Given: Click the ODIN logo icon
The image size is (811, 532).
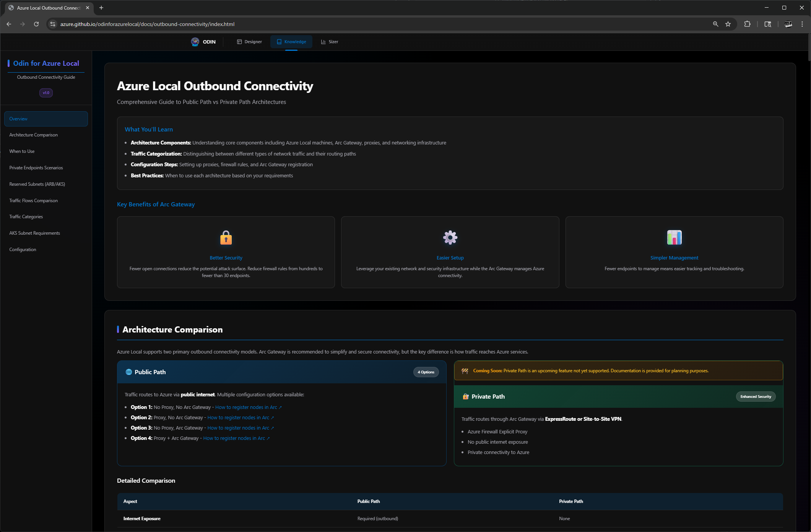Looking at the screenshot, I should pos(195,42).
